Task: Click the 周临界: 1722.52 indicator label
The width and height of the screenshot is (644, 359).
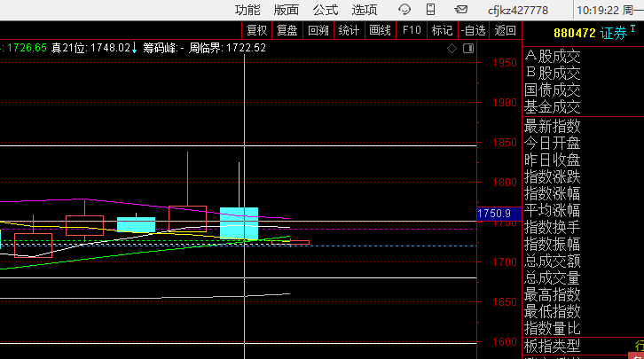Action: click(x=227, y=48)
